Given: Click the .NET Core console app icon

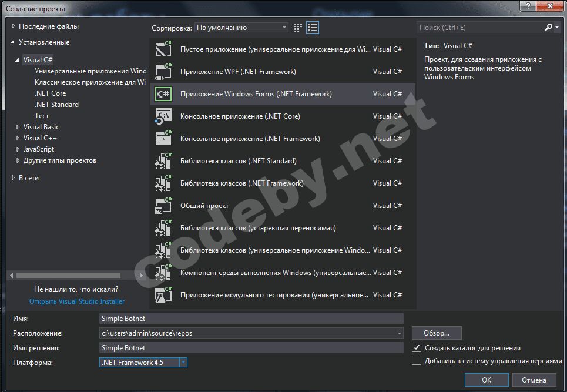Looking at the screenshot, I should pyautogui.click(x=163, y=116).
